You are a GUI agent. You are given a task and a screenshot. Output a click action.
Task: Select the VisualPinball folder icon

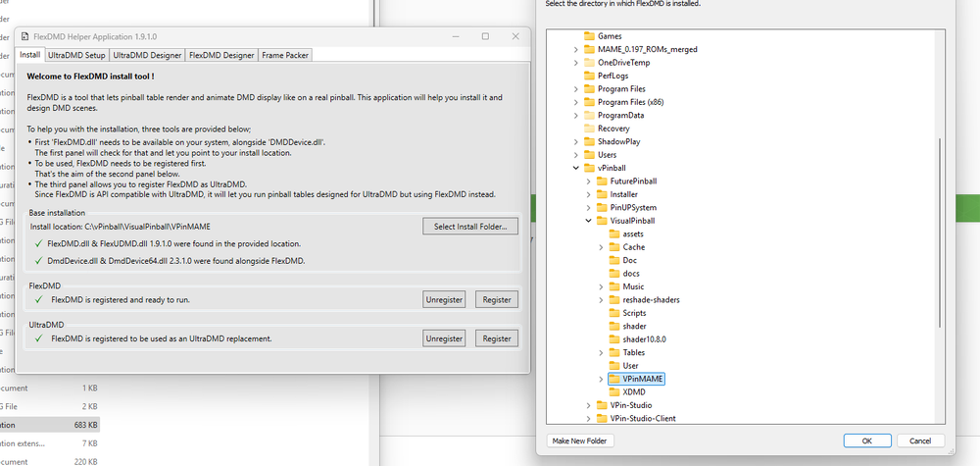[602, 220]
